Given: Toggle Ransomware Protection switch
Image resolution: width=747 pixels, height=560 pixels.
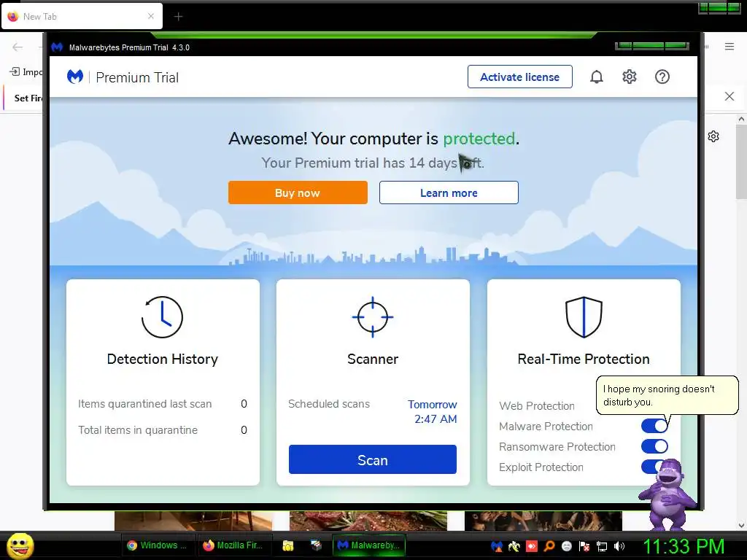Looking at the screenshot, I should pyautogui.click(x=654, y=446).
